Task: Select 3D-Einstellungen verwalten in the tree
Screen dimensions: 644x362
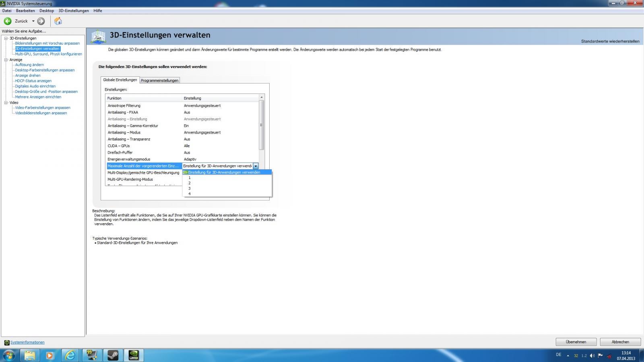Action: (37, 49)
